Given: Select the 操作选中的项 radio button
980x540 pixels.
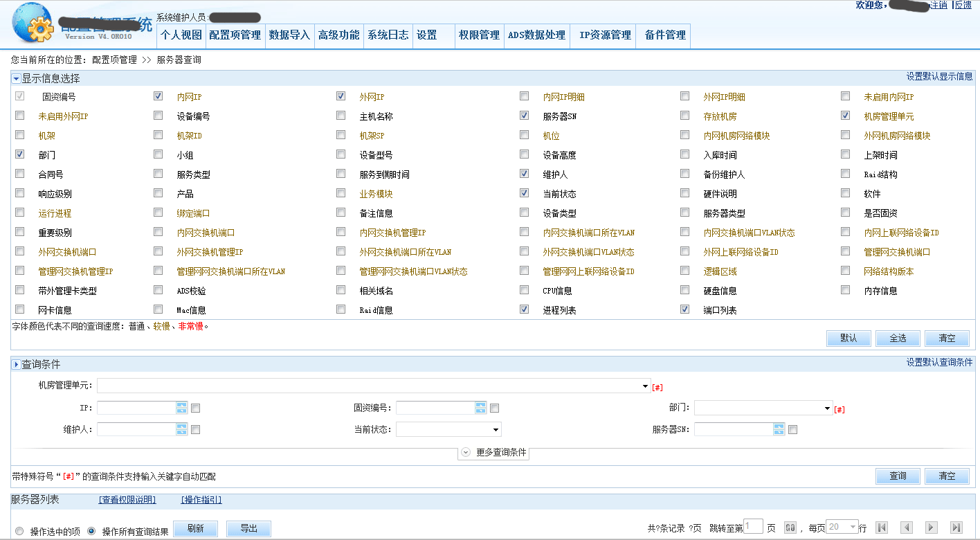Looking at the screenshot, I should [19, 532].
